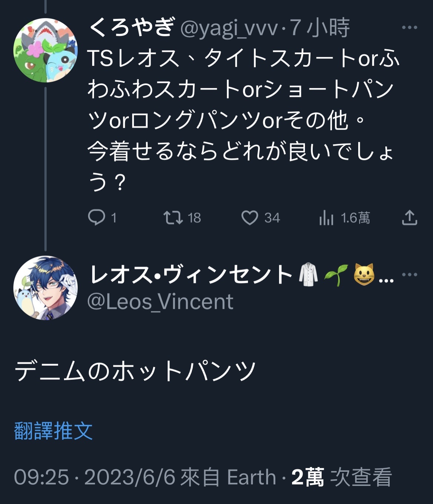Open the @yagi_vvv handle

tap(229, 28)
